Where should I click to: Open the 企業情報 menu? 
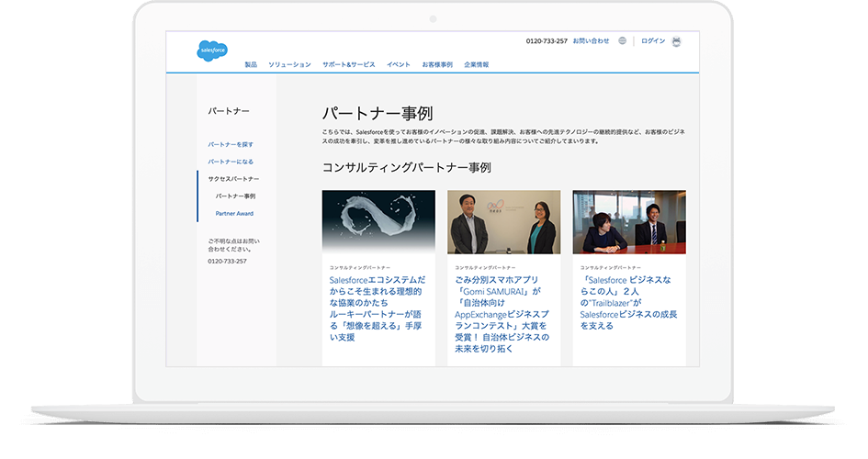click(x=477, y=64)
